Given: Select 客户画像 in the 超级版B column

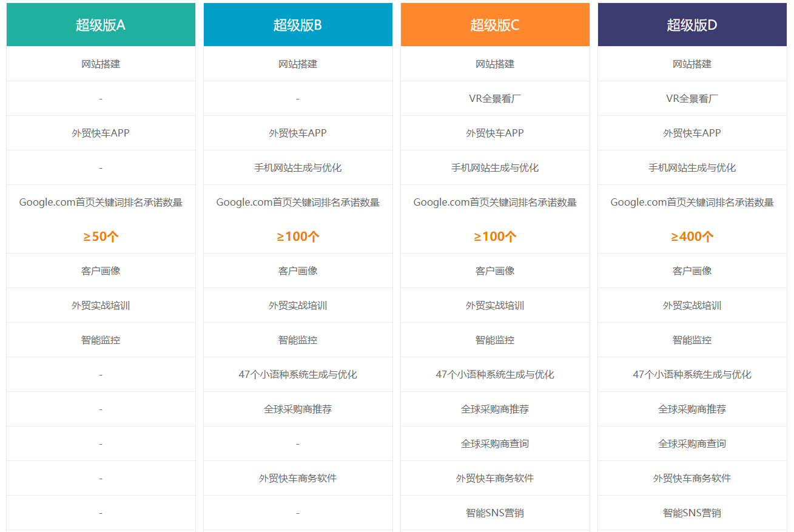Looking at the screenshot, I should (x=298, y=271).
